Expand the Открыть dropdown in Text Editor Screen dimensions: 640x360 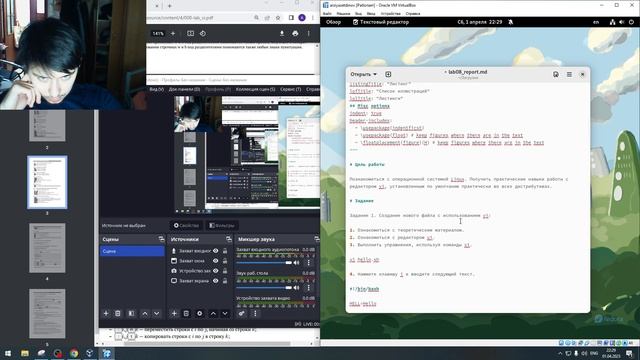363,74
